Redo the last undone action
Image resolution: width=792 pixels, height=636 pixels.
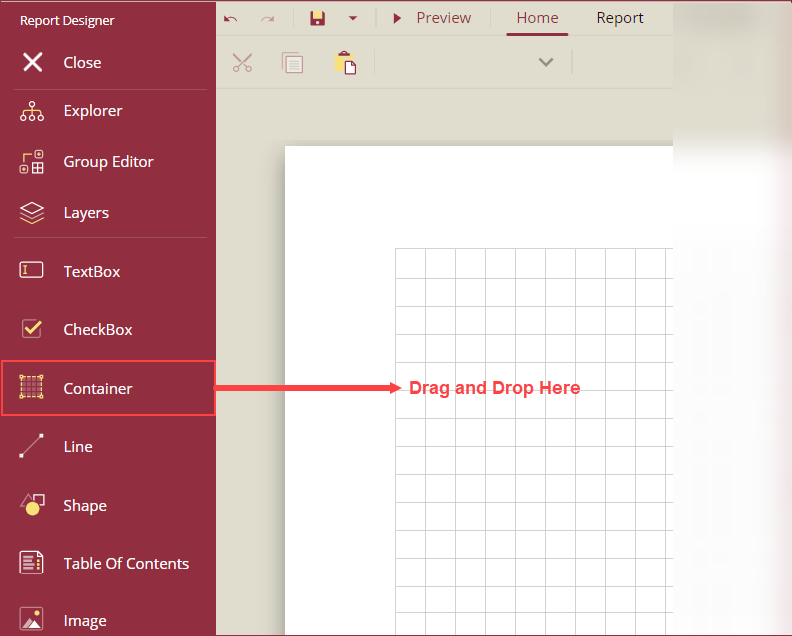point(268,19)
